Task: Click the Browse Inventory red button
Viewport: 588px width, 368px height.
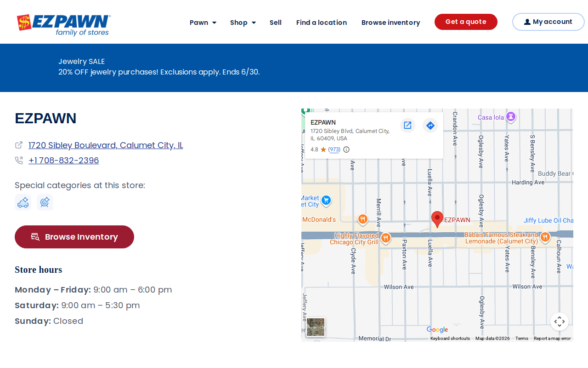Action: (74, 237)
